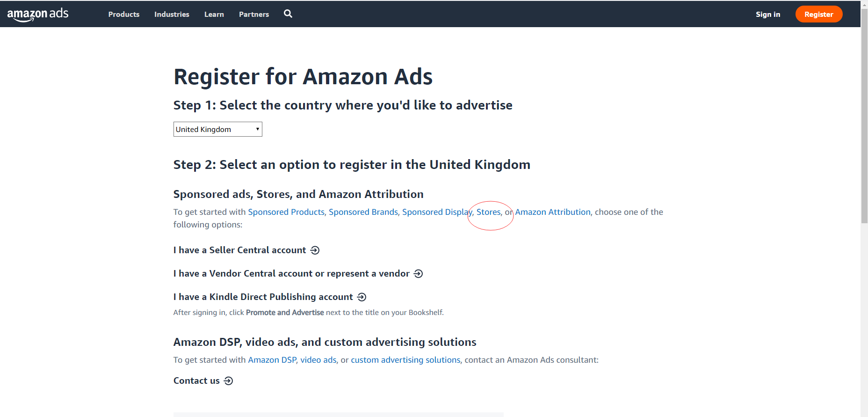Follow the Amazon DSP link
The height and width of the screenshot is (417, 868).
click(272, 360)
